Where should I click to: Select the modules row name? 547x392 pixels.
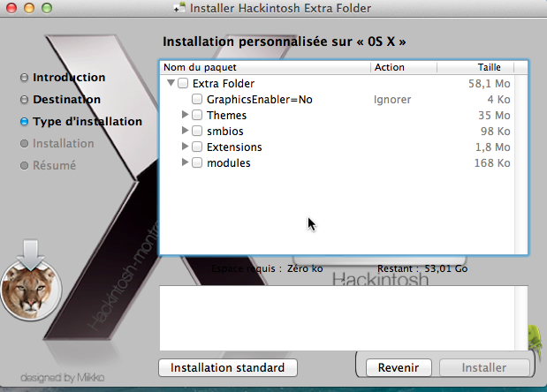[229, 163]
